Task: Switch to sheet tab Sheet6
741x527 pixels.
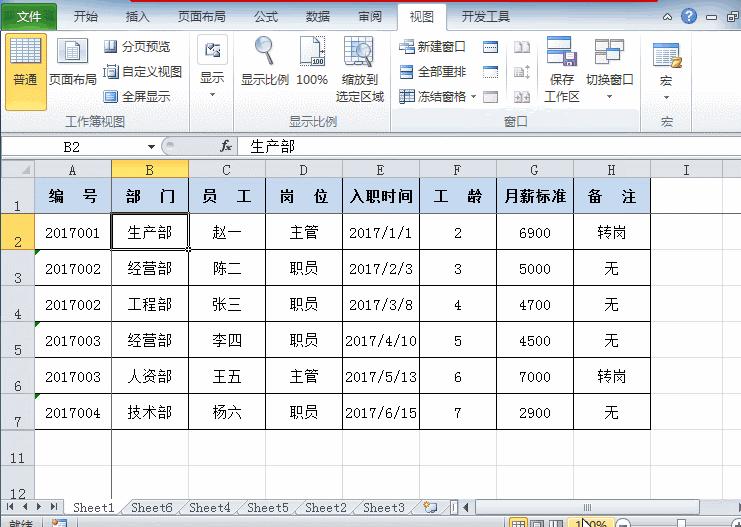Action: tap(152, 508)
